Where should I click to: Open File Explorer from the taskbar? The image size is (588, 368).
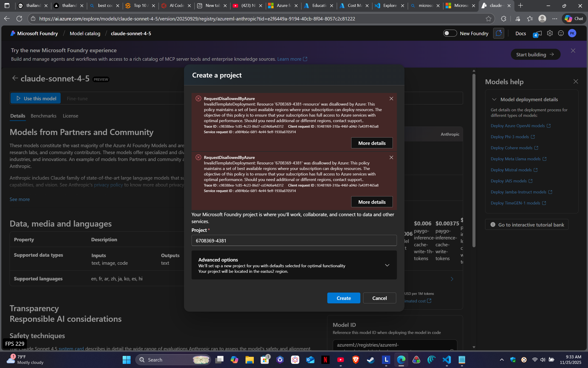249,359
